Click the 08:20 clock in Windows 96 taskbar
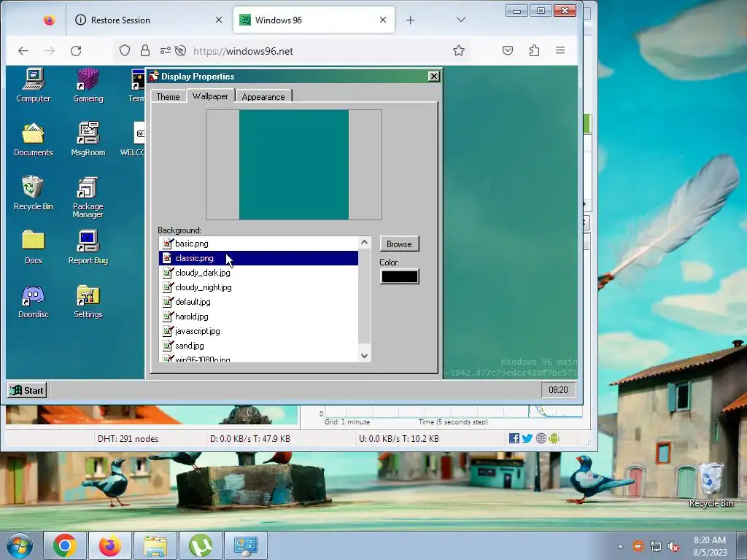This screenshot has height=560, width=747. [558, 390]
